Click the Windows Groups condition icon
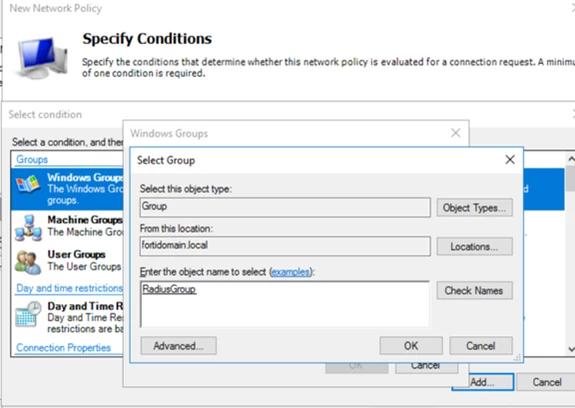Screen dimensions: 575x408 [x=28, y=184]
